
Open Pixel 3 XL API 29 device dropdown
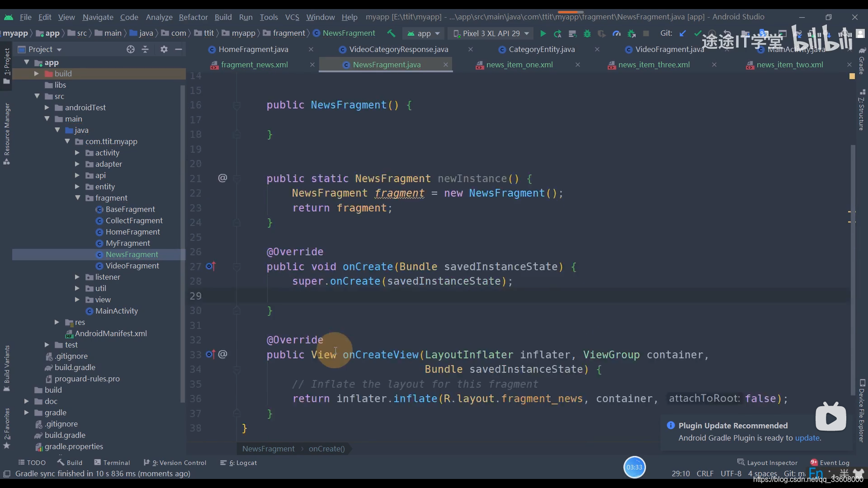click(491, 33)
